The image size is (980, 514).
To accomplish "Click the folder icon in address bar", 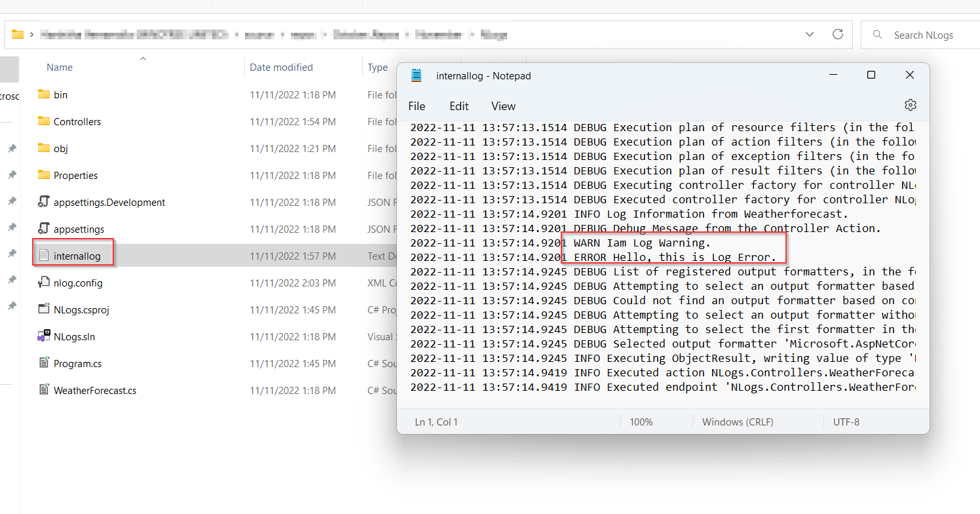I will 18,35.
